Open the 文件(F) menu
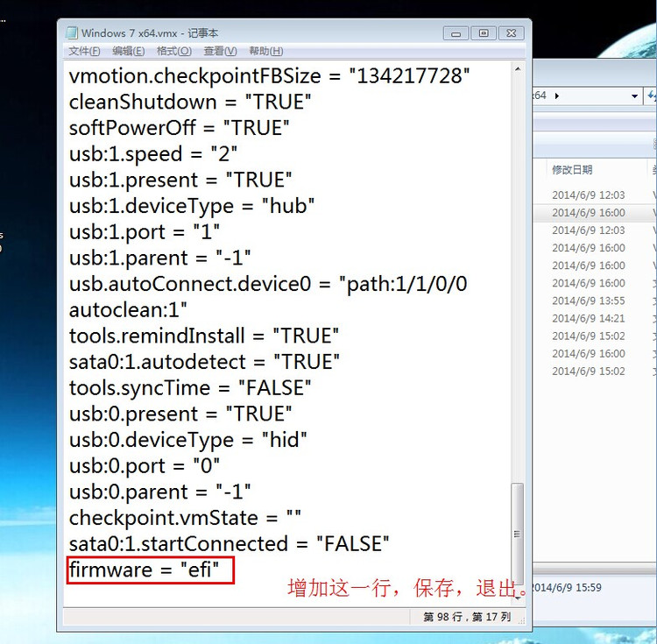This screenshot has width=657, height=644. (x=84, y=51)
